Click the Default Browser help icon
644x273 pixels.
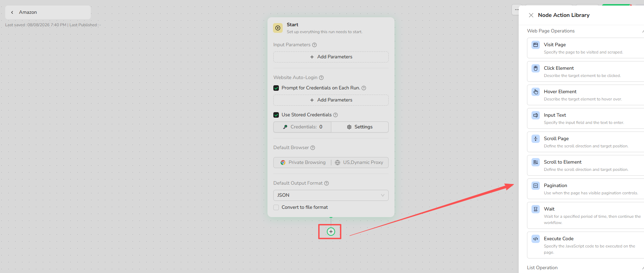coord(313,148)
